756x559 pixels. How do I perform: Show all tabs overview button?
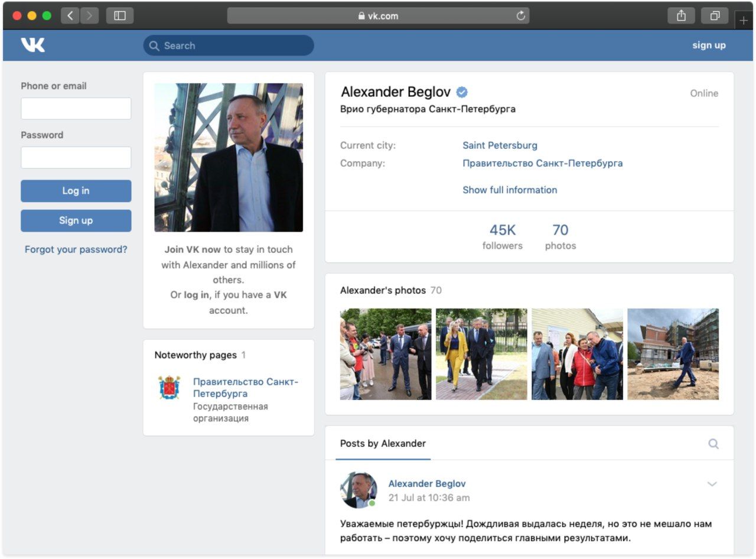(x=715, y=16)
